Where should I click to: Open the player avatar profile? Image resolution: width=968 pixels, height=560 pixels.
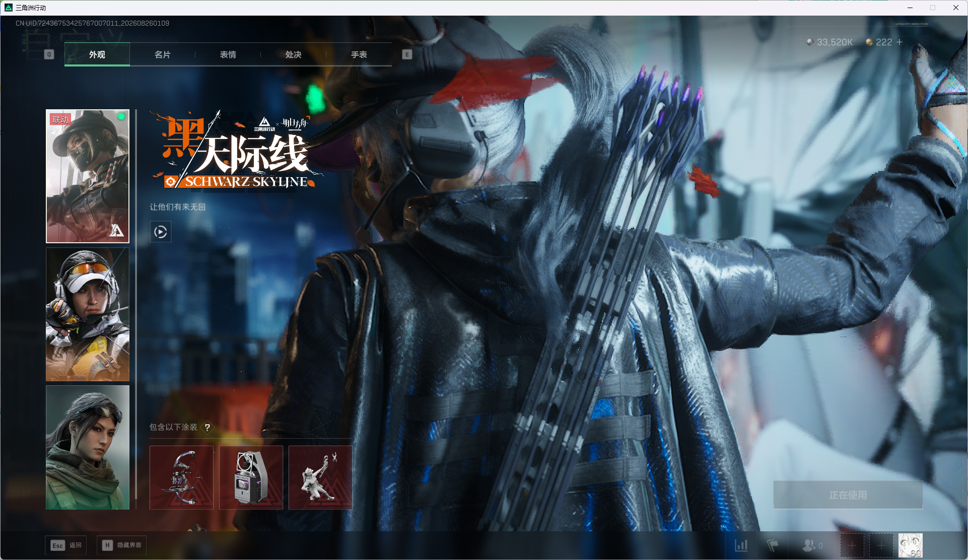point(911,545)
